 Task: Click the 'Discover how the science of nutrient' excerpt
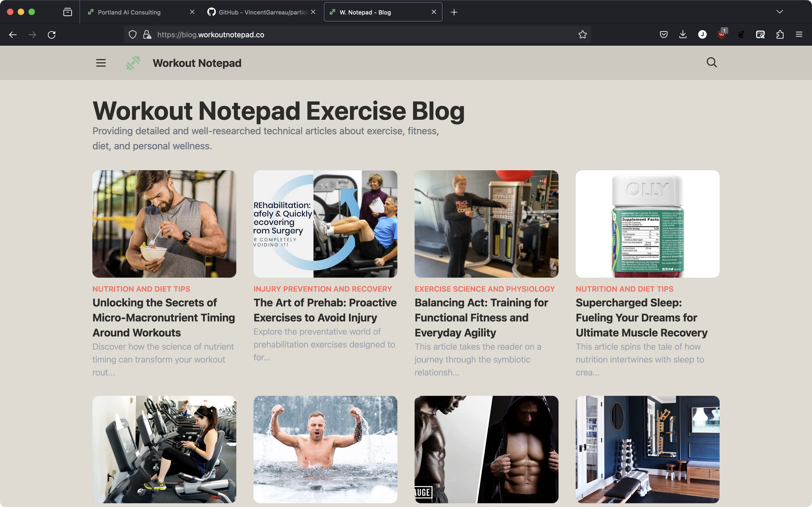pos(163,359)
